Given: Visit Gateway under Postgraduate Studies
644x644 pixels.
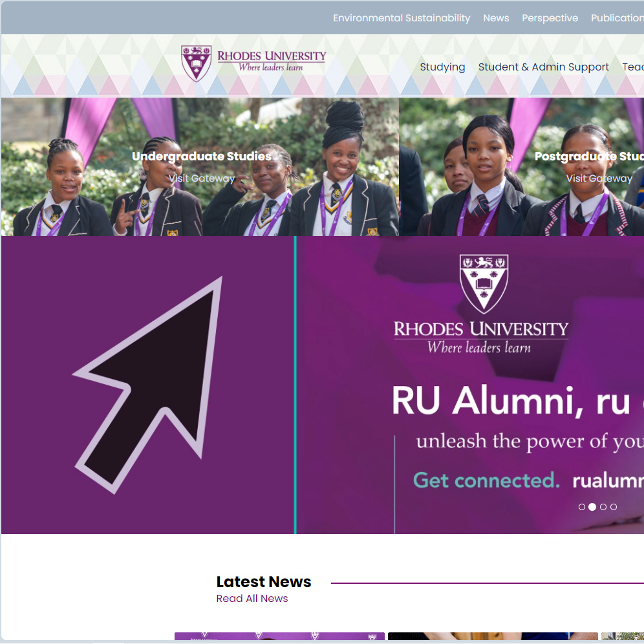Looking at the screenshot, I should coord(599,178).
